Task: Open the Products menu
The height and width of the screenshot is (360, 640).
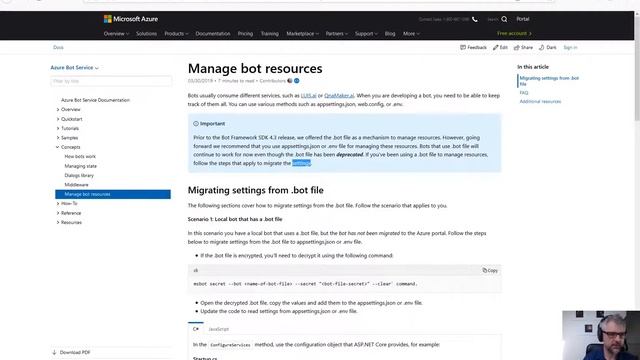Action: pos(176,33)
